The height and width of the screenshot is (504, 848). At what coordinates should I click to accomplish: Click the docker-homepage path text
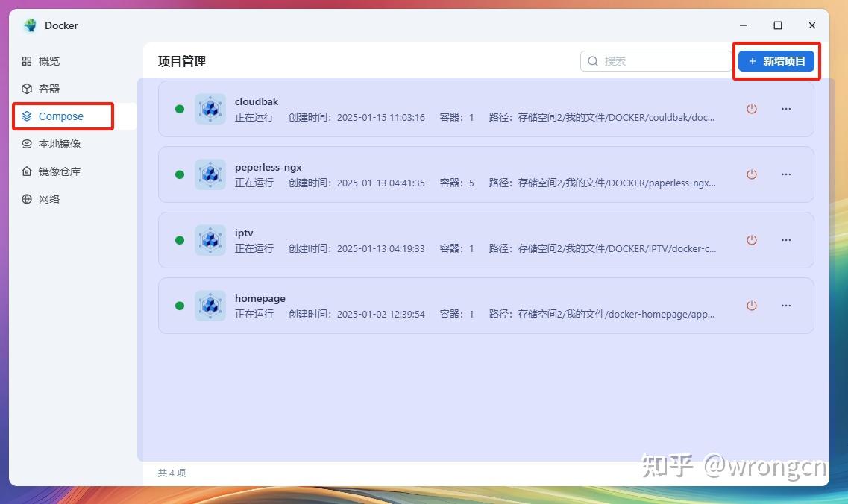click(x=616, y=314)
